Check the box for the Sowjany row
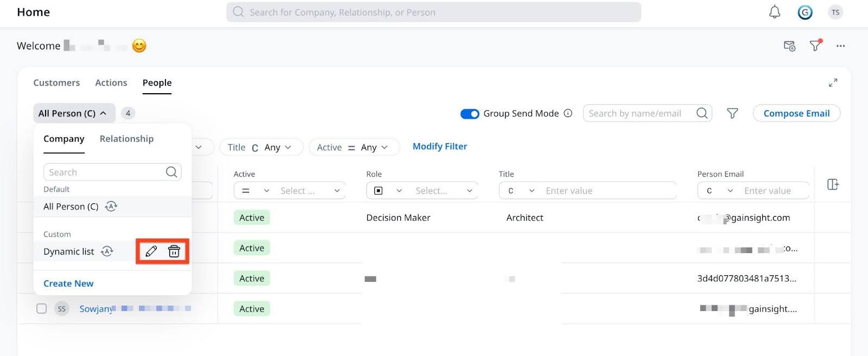Image resolution: width=868 pixels, height=356 pixels. [41, 308]
